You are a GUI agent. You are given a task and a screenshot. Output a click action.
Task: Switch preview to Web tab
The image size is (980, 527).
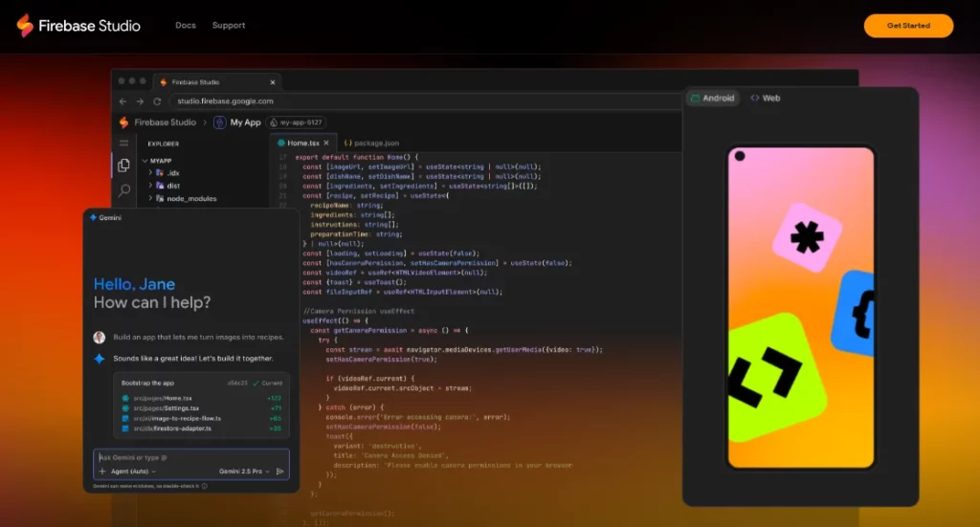point(765,98)
